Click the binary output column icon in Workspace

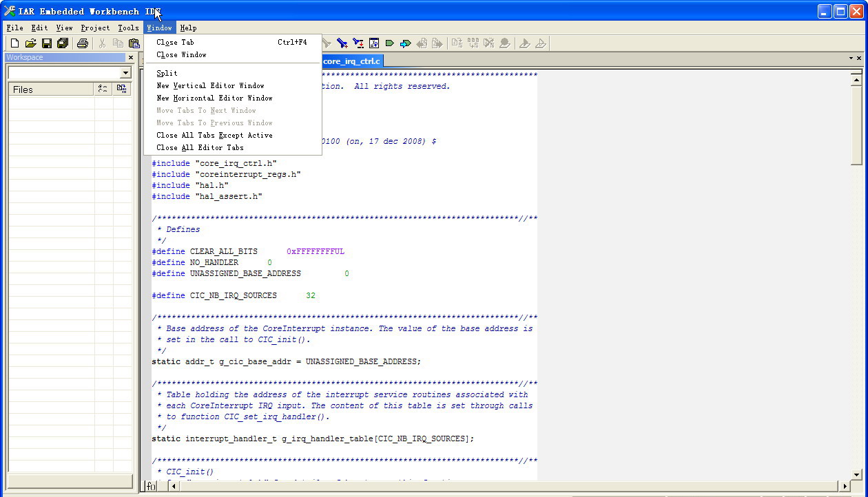(x=122, y=89)
